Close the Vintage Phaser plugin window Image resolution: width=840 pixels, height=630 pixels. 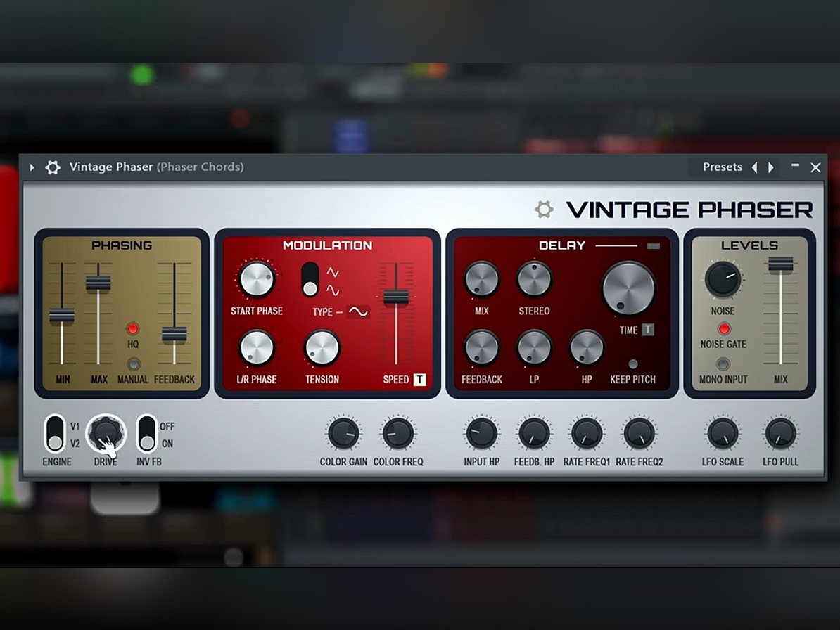pos(815,167)
